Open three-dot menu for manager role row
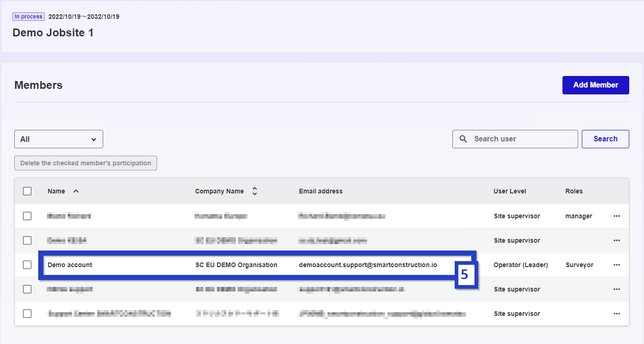 coord(616,216)
